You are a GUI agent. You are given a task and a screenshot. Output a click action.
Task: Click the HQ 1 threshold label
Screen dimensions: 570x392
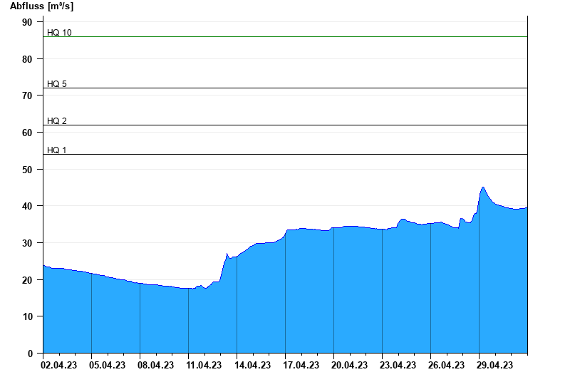click(57, 150)
